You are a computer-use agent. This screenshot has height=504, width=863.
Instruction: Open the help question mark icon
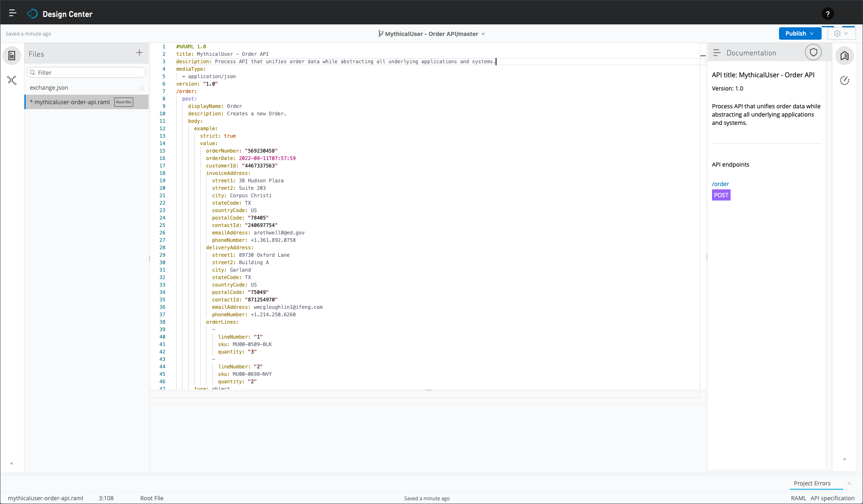coord(827,14)
